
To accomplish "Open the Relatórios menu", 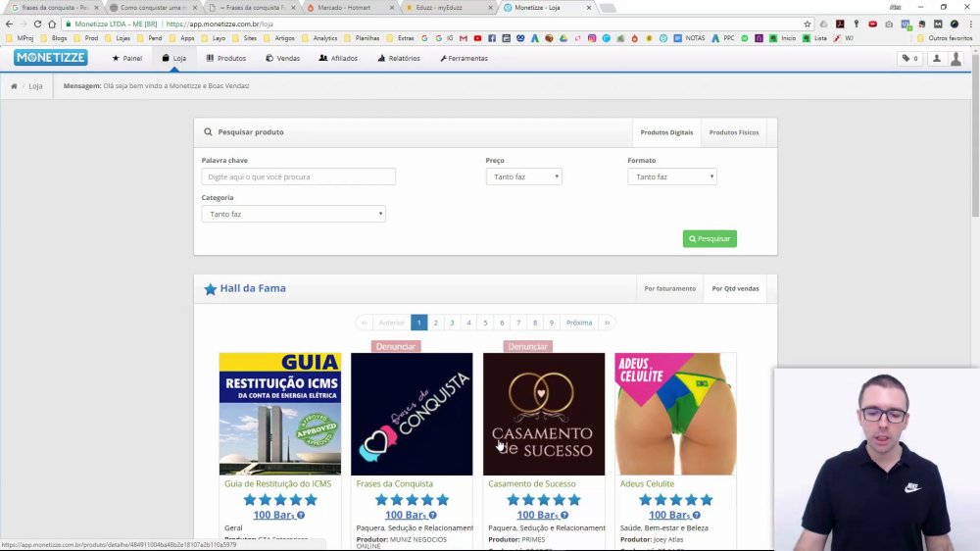I will tap(399, 58).
